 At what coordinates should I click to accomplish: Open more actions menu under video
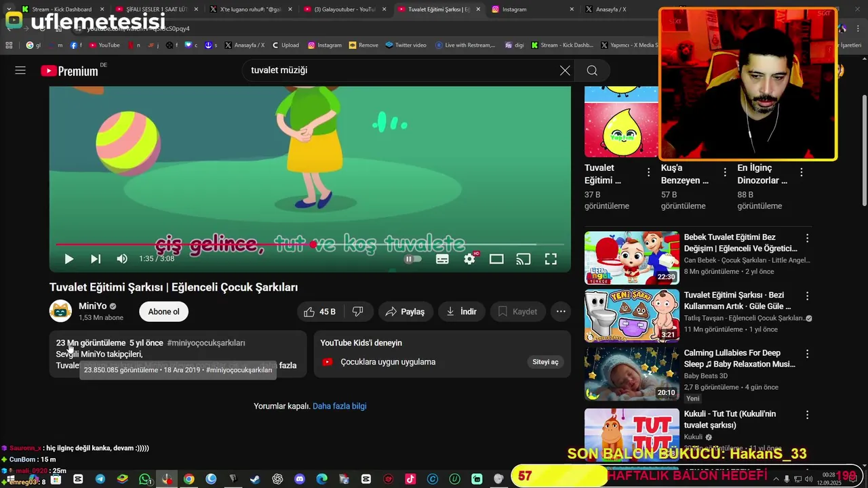(x=561, y=312)
